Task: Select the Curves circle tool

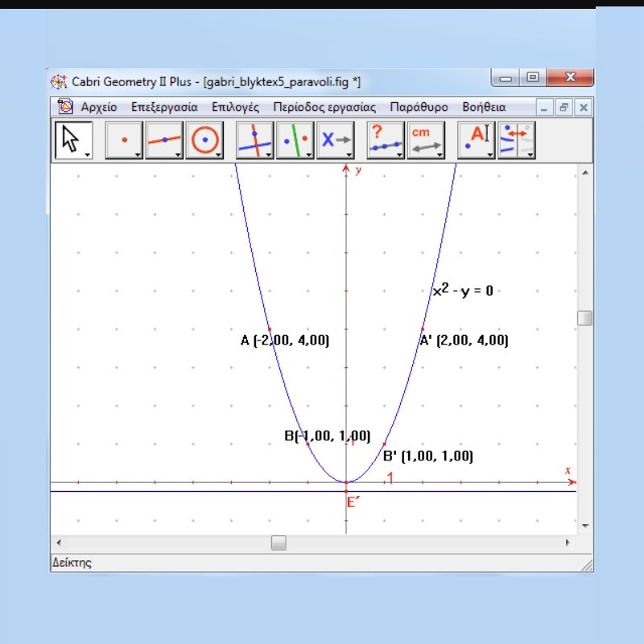Action: tap(204, 139)
